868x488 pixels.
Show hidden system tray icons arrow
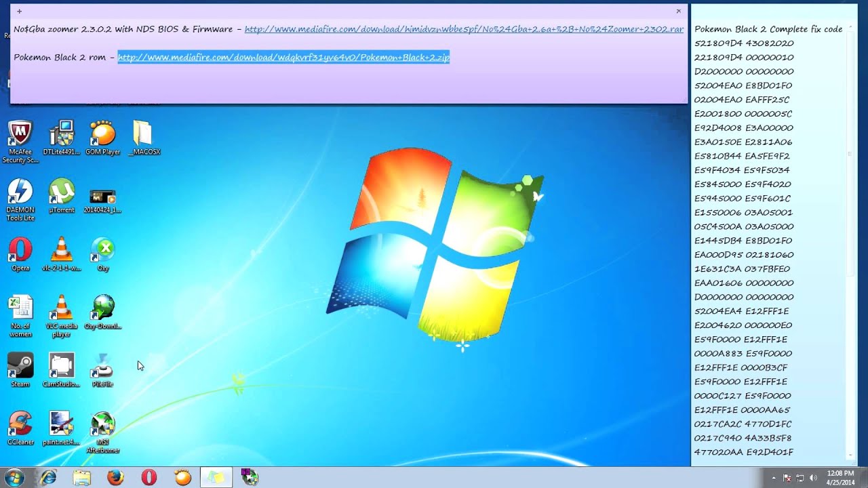coord(774,478)
